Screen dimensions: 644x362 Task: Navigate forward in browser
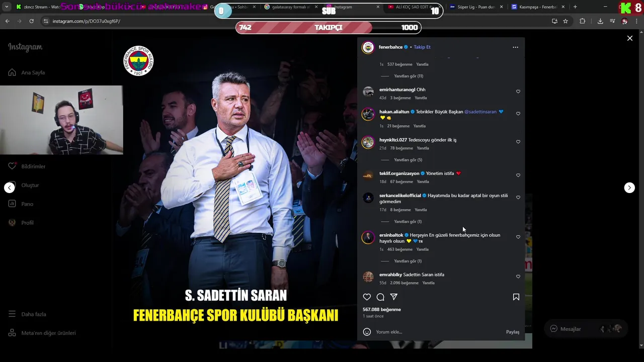(19, 21)
